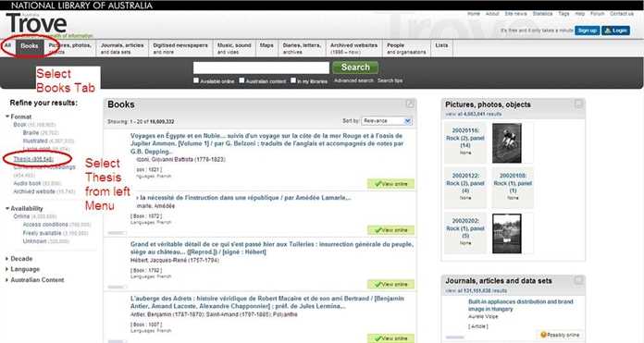Open Built-in appliances distribution article
Image resolution: width=644 pixels, height=343 pixels.
pyautogui.click(x=520, y=305)
